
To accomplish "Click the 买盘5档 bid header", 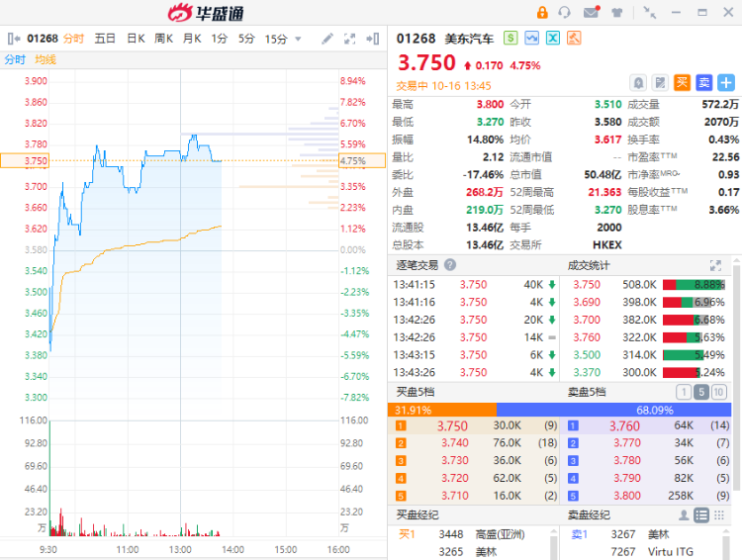I will [416, 392].
